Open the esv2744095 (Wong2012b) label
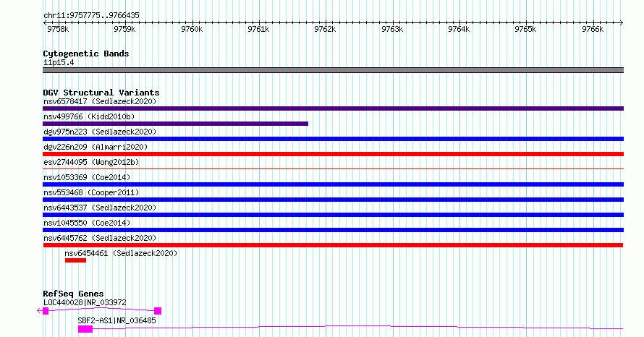Image resolution: width=644 pixels, height=337 pixels. pos(91,162)
